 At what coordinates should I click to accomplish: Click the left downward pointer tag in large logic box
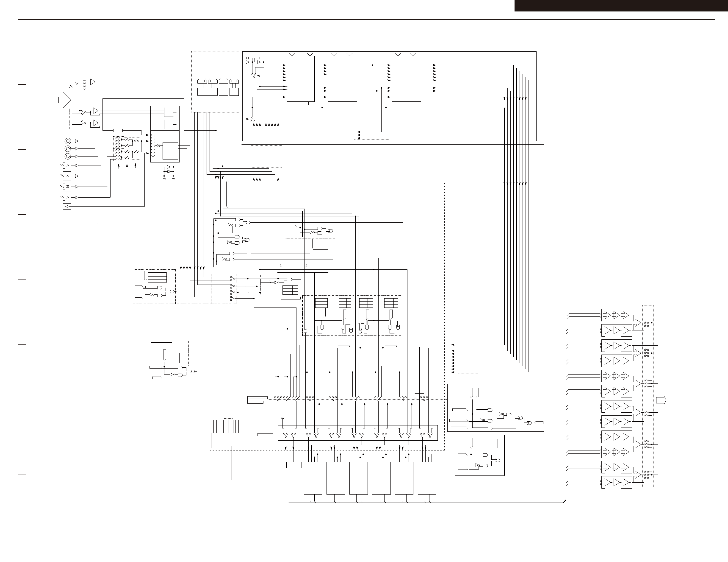coord(471,393)
